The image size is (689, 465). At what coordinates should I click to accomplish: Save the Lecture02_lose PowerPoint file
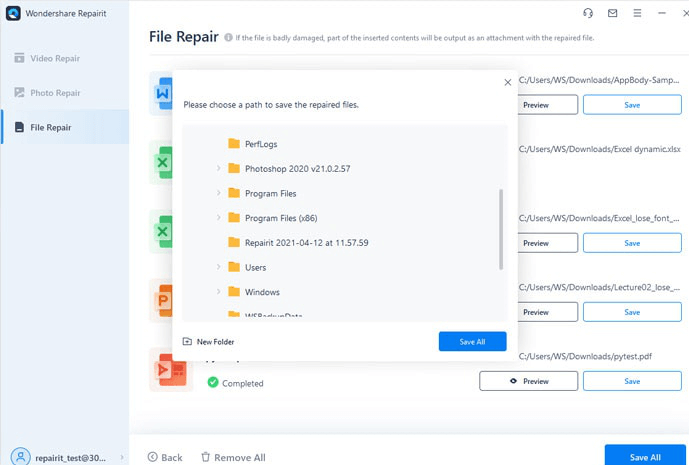(x=632, y=312)
